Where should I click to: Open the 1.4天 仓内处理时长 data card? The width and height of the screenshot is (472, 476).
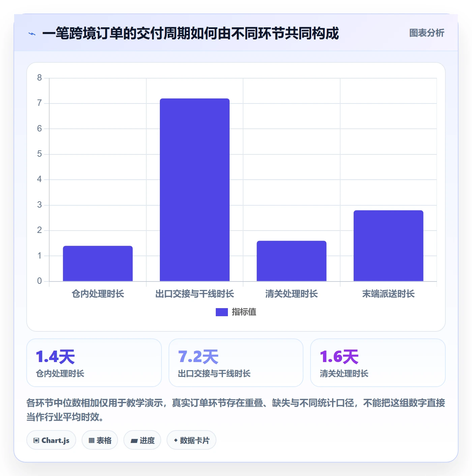coord(94,363)
